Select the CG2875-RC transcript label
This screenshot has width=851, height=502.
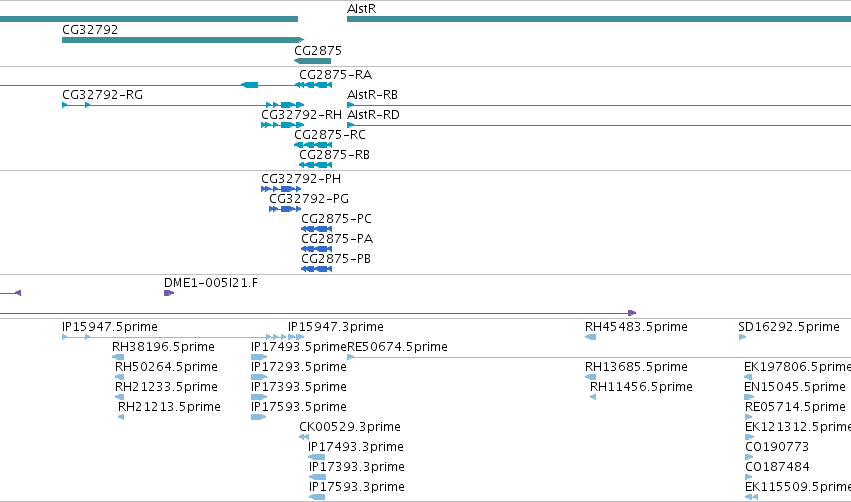click(330, 135)
